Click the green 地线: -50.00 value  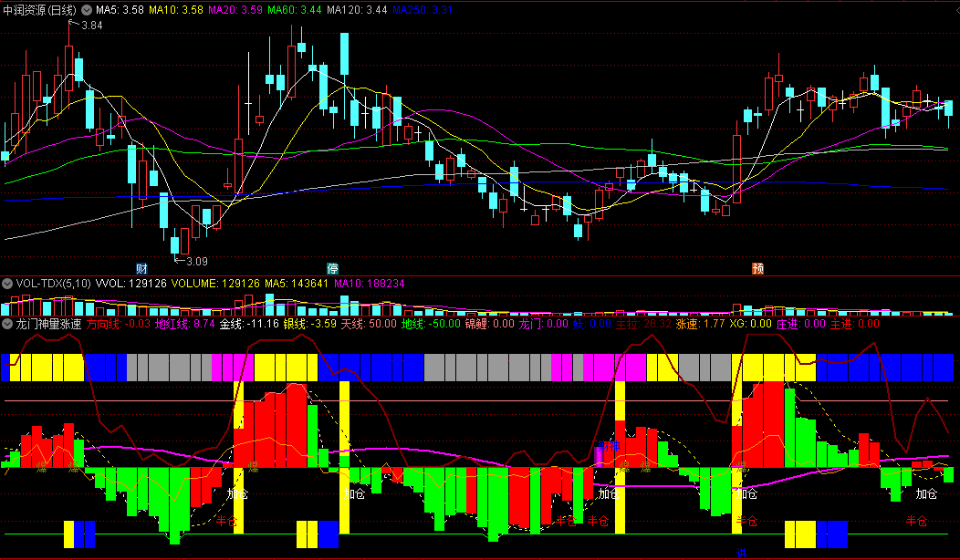pos(431,324)
